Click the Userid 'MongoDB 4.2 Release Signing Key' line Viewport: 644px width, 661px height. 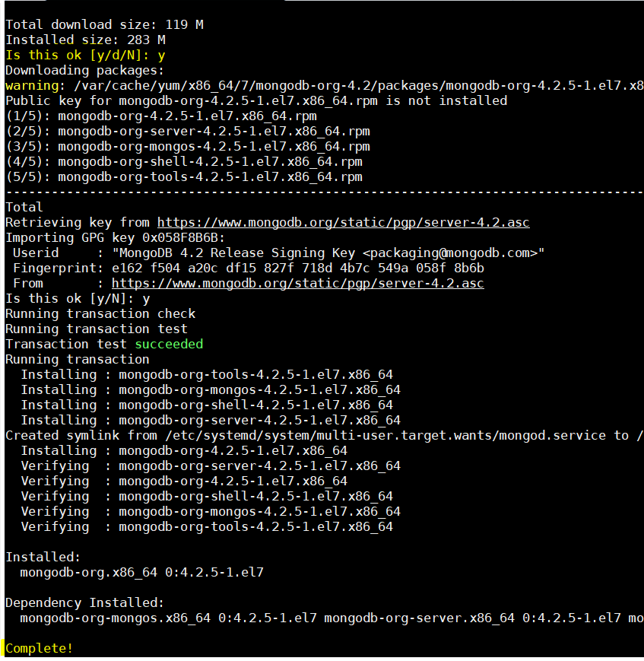[278, 253]
